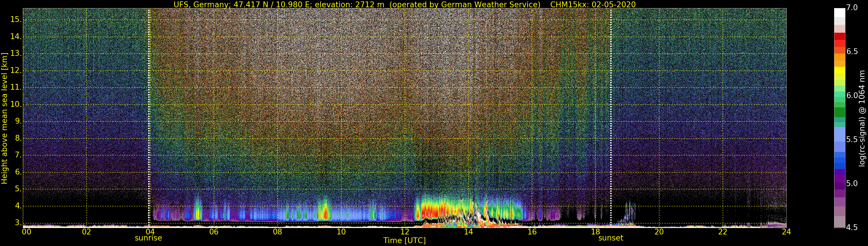This screenshot has height=246, width=868.
Task: Click the height axis tick label '11.'
Action: click(16, 87)
